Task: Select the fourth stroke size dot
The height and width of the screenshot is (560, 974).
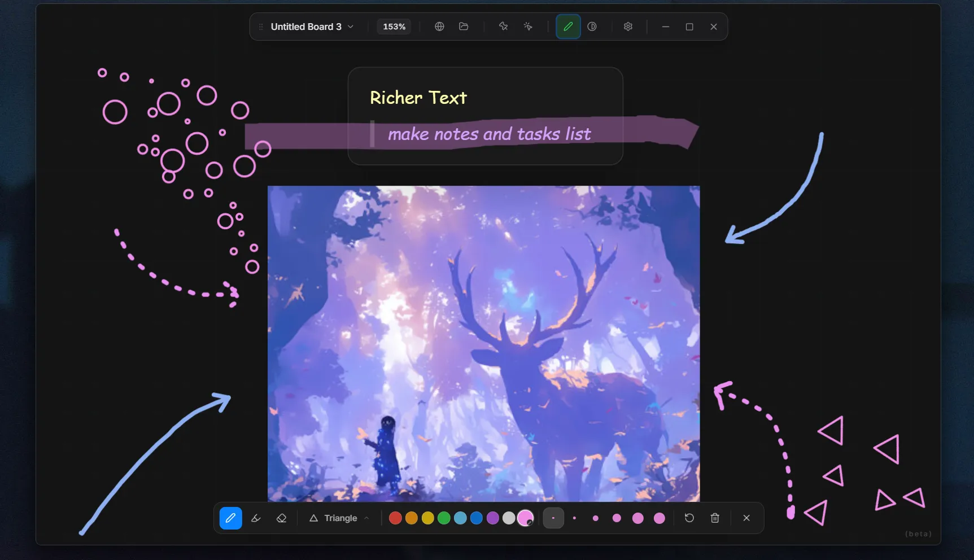Action: pyautogui.click(x=617, y=518)
